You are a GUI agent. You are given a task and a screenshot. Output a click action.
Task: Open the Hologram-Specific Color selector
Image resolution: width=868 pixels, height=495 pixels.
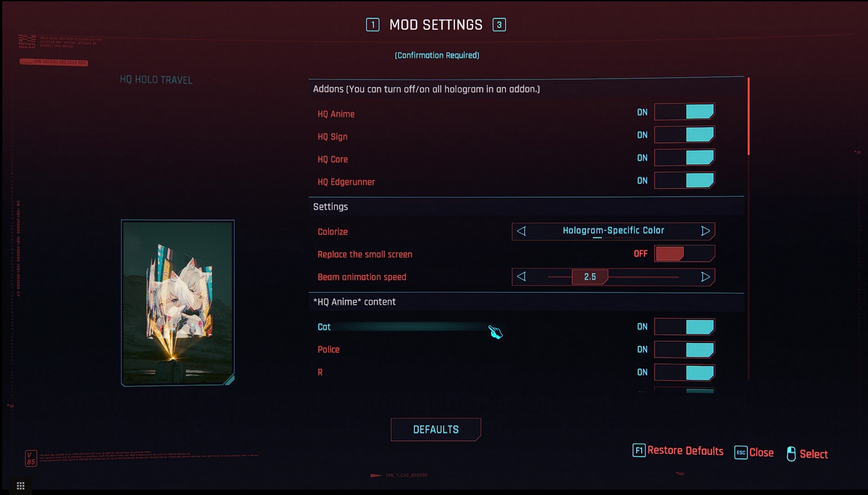[613, 231]
